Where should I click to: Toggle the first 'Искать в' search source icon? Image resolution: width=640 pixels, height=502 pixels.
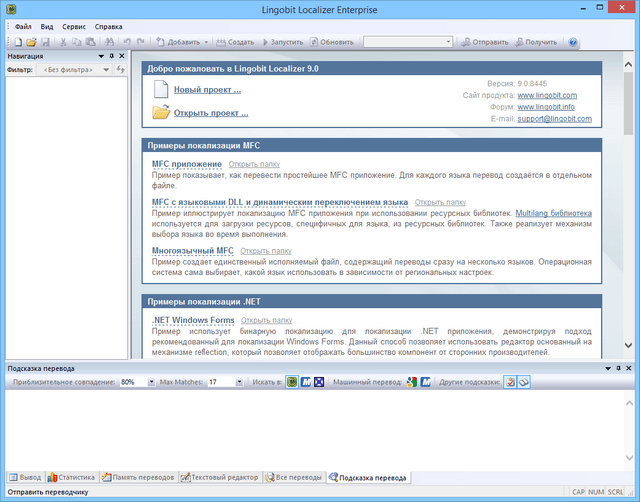[291, 382]
